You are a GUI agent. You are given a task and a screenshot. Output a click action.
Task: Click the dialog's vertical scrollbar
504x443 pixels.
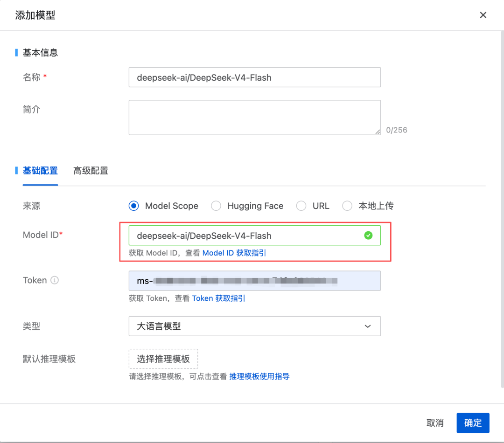pyautogui.click(x=502, y=209)
